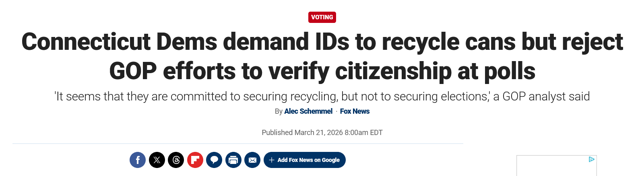
Task: Click the GOP analyst quote subheadline
Action: 322,96
